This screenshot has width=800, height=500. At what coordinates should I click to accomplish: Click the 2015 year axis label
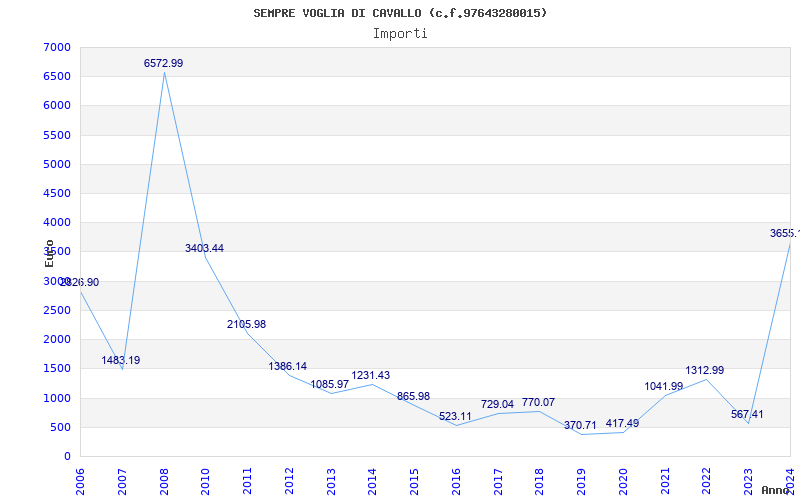point(414,482)
